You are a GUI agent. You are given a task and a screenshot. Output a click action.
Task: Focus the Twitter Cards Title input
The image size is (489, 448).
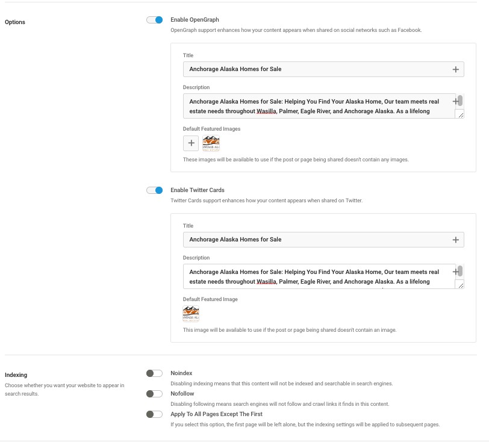tap(323, 240)
